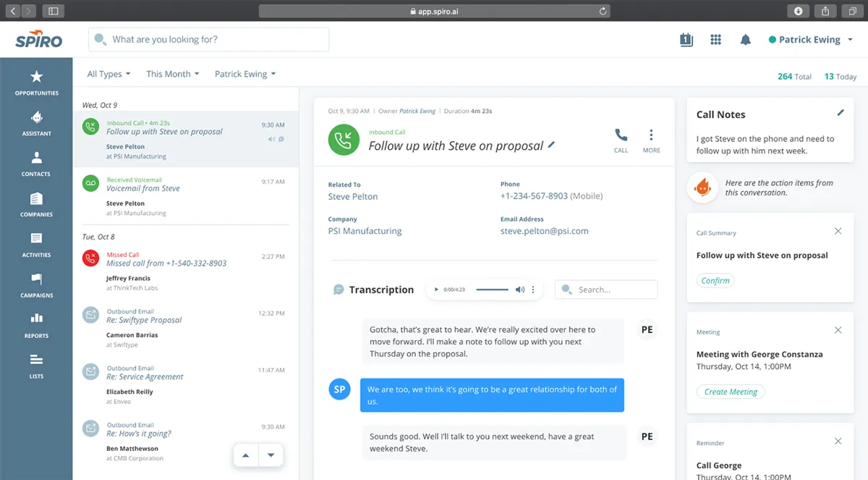Open the apps grid menu
This screenshot has width=868, height=480.
[x=715, y=40]
